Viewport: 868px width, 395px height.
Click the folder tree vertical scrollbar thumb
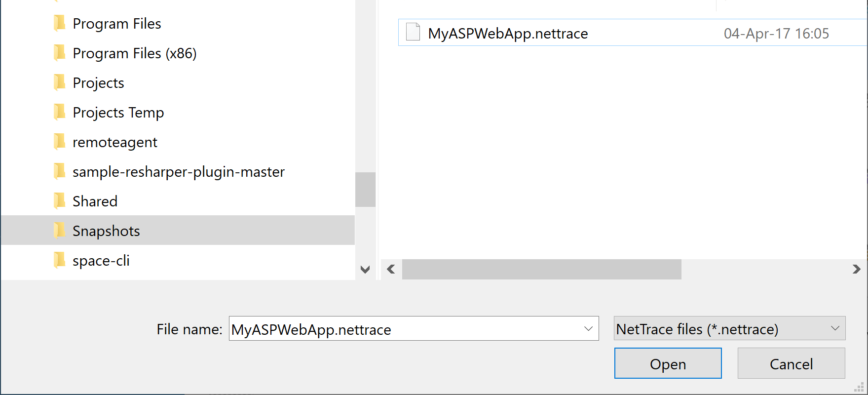pyautogui.click(x=365, y=190)
